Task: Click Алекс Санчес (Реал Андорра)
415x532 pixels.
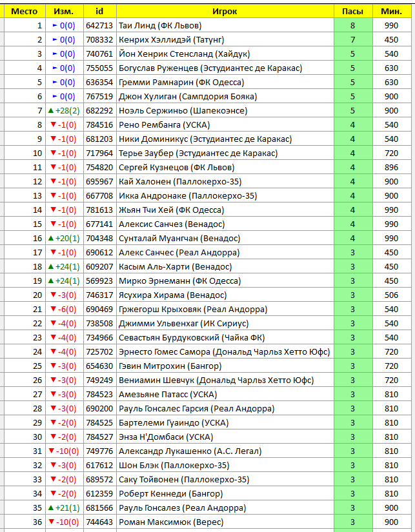Action: point(225,253)
